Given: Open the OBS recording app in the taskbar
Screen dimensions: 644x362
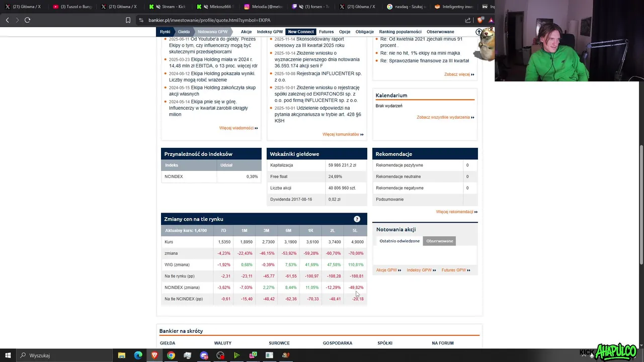Looking at the screenshot, I should click(220, 355).
